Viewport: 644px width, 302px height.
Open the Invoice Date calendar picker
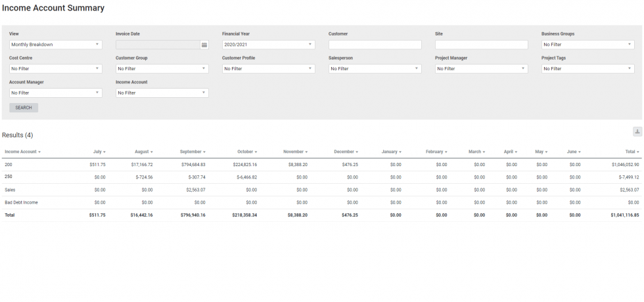[204, 45]
